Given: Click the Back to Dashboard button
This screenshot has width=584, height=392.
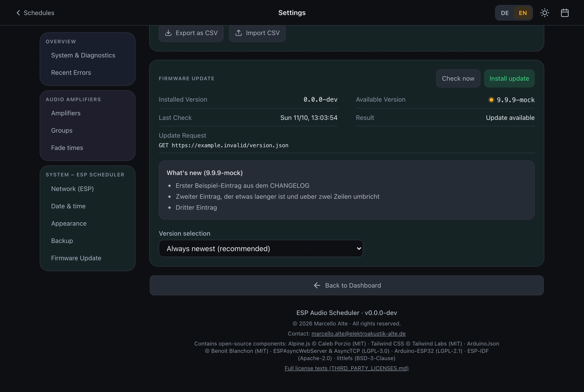Looking at the screenshot, I should 347,285.
